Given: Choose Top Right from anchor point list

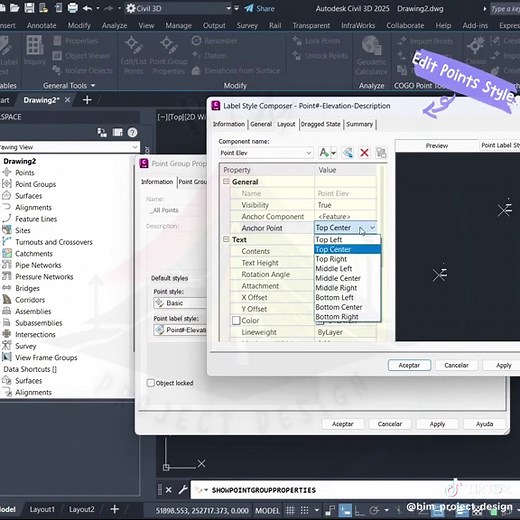Looking at the screenshot, I should [347, 259].
